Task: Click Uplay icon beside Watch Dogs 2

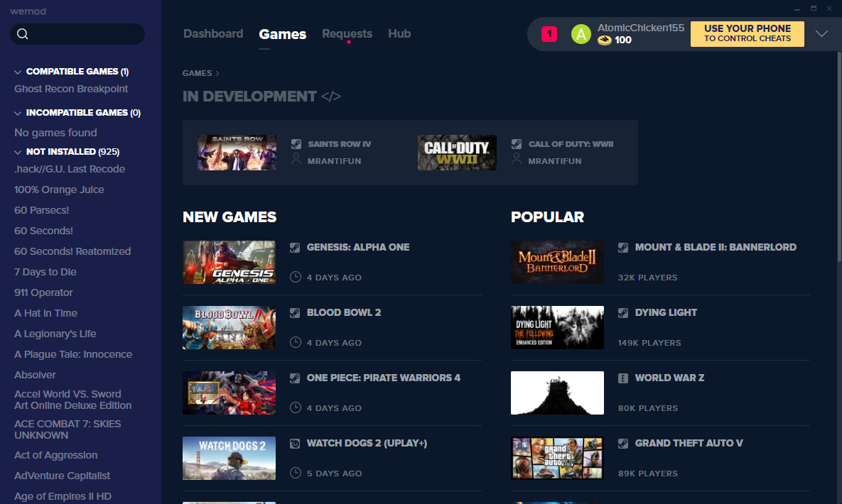Action: click(295, 444)
